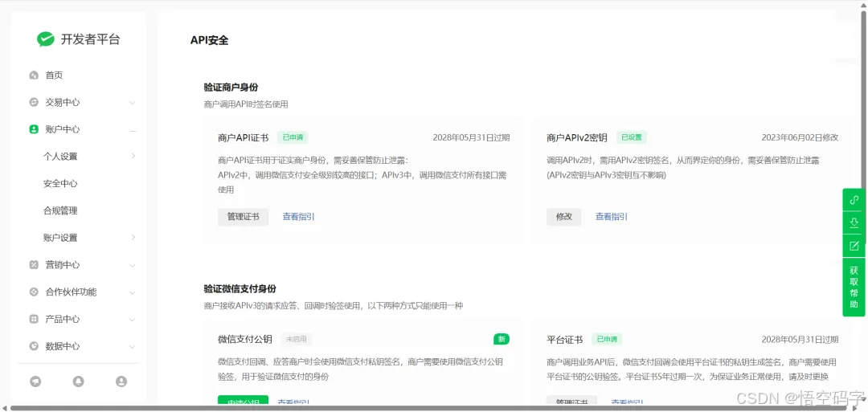
Task: Click the 管理证书 button under 商户API证书
Action: click(x=243, y=217)
